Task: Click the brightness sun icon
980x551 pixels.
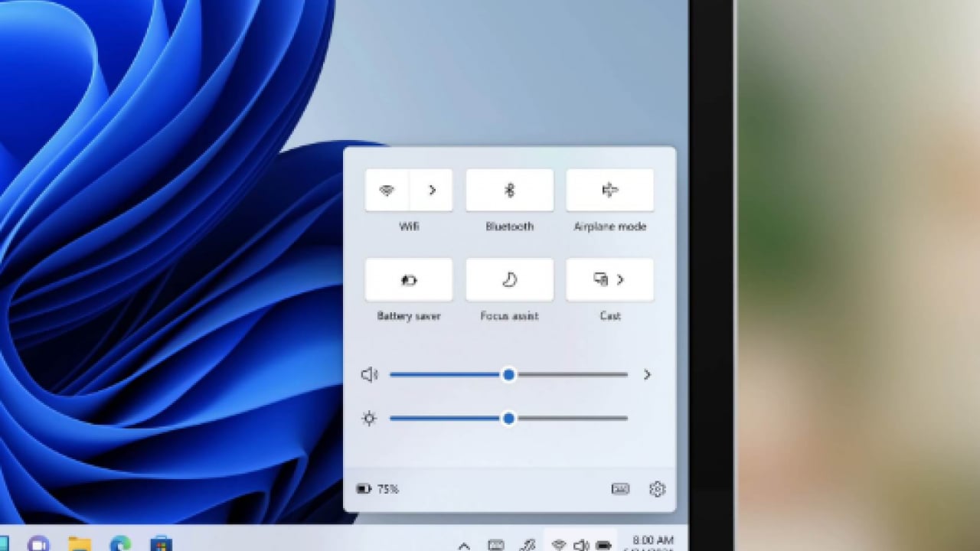Action: [369, 419]
